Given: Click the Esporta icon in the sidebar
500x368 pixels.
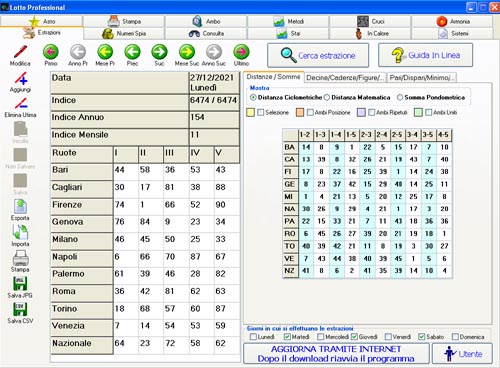Looking at the screenshot, I should pos(20,206).
